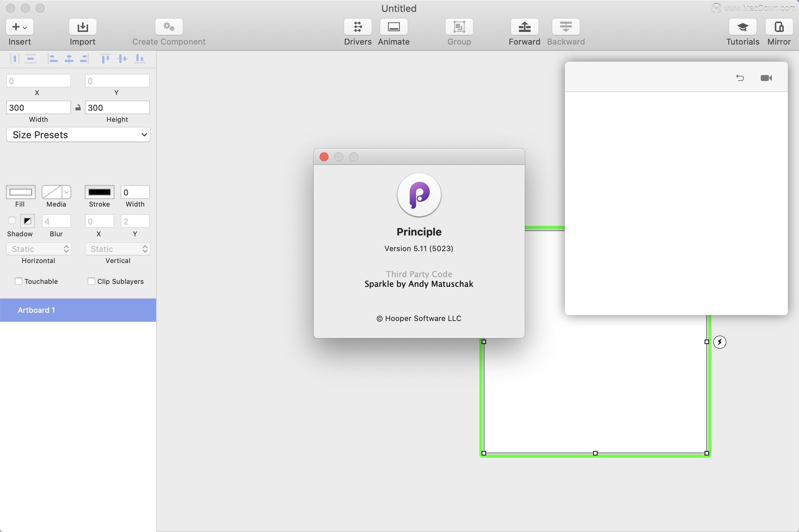Image resolution: width=799 pixels, height=532 pixels.
Task: Align layers to bottom edge
Action: pyautogui.click(x=139, y=59)
